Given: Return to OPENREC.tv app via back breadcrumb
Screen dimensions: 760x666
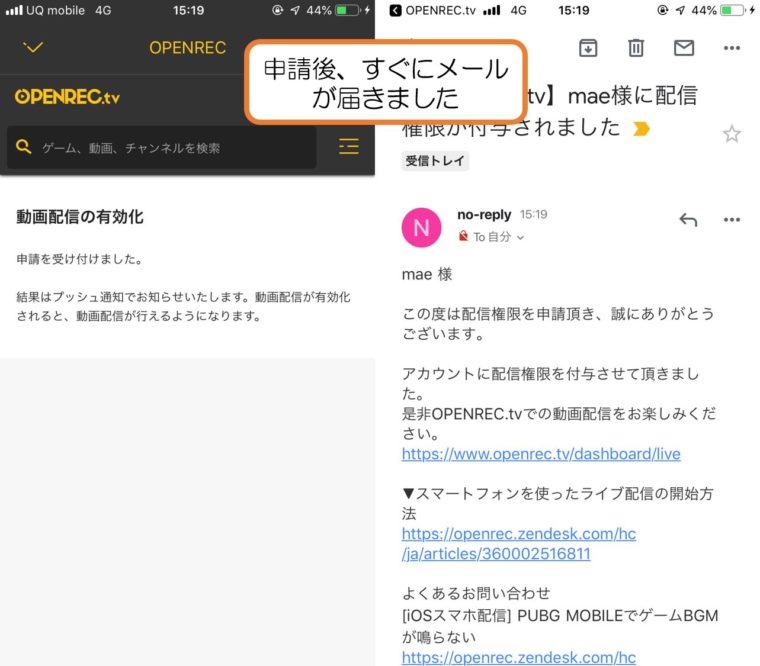Looking at the screenshot, I should tap(433, 10).
